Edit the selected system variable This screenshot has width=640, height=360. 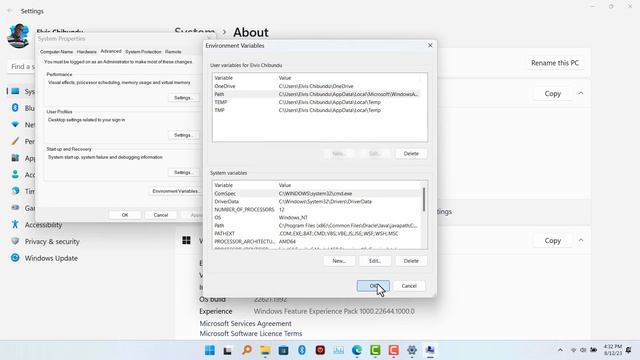375,261
